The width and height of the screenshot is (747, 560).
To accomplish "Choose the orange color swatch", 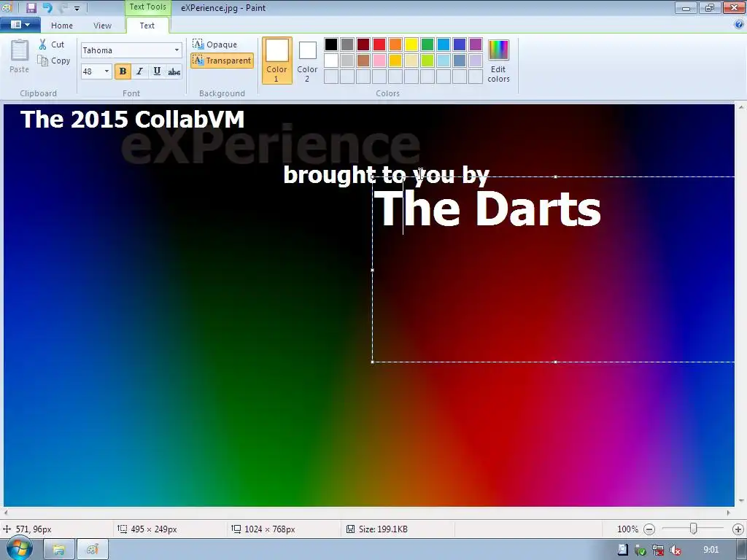I will (x=395, y=44).
